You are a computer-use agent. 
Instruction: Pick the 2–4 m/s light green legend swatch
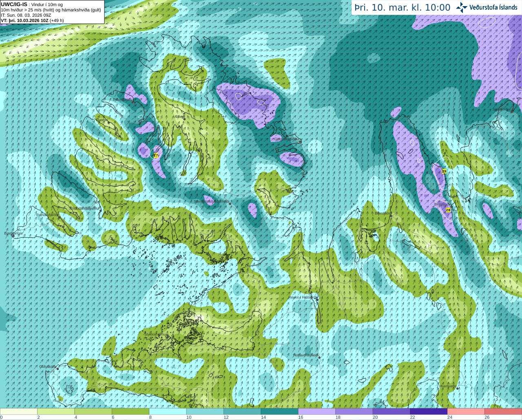(x=56, y=411)
